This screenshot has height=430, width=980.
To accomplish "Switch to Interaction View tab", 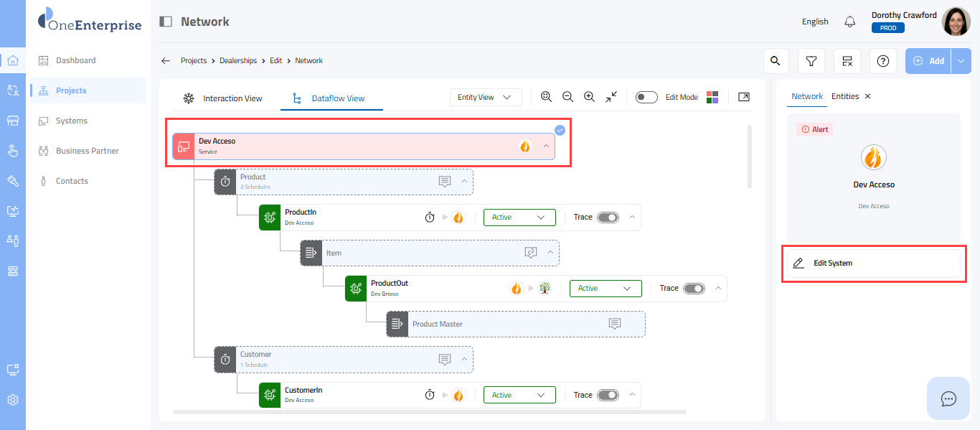I will click(222, 98).
